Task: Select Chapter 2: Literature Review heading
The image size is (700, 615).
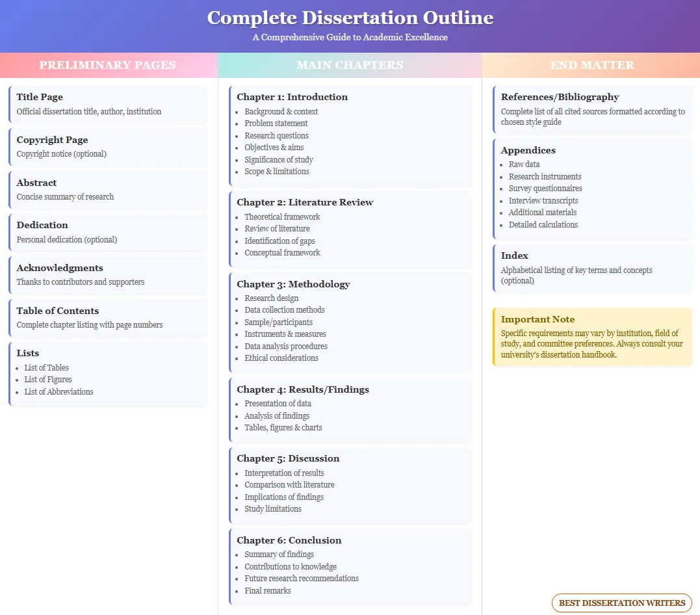Action: pyautogui.click(x=305, y=202)
